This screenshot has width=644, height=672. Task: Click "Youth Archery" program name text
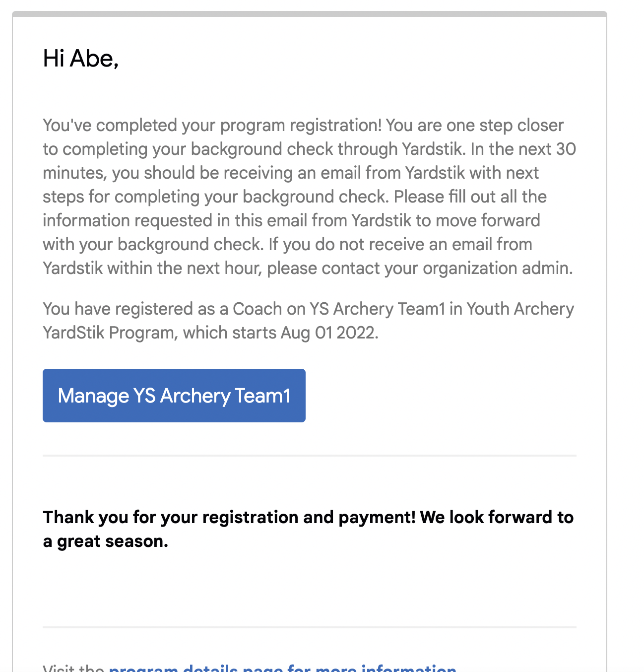pos(520,309)
